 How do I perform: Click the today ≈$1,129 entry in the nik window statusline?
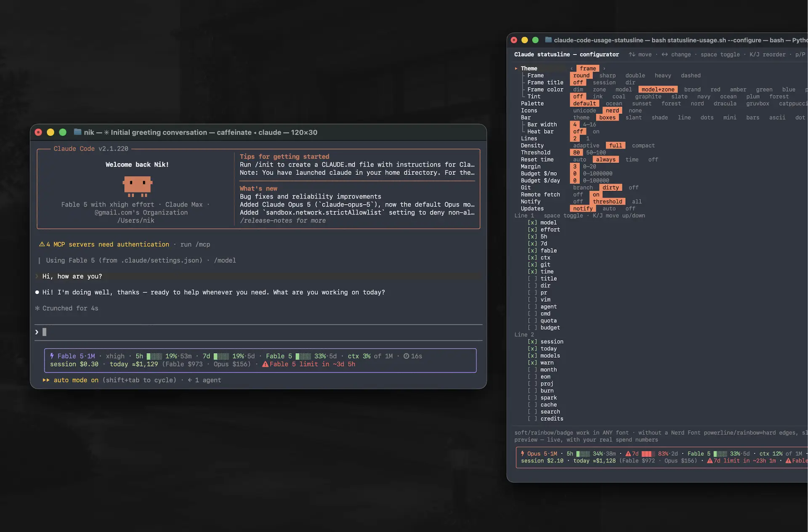pyautogui.click(x=134, y=364)
